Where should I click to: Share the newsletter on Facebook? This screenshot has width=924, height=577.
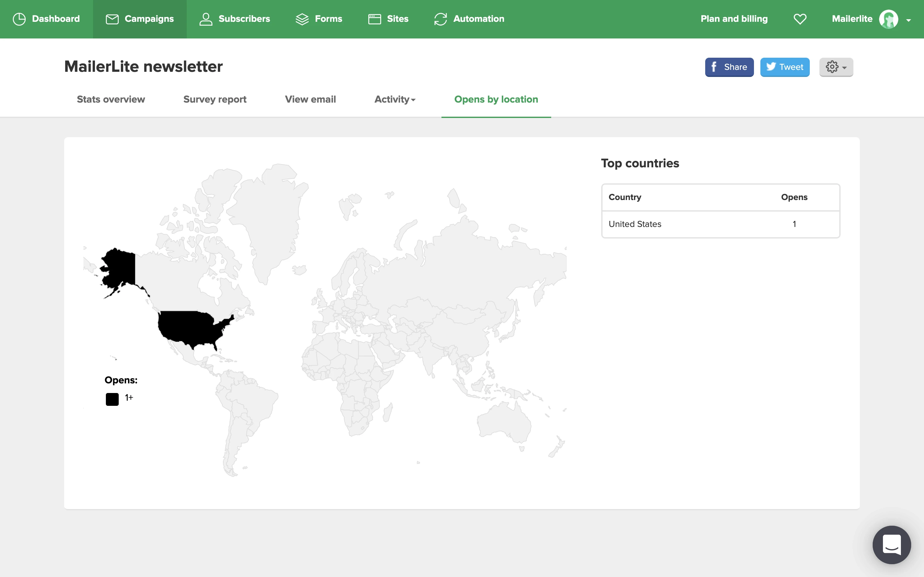729,67
